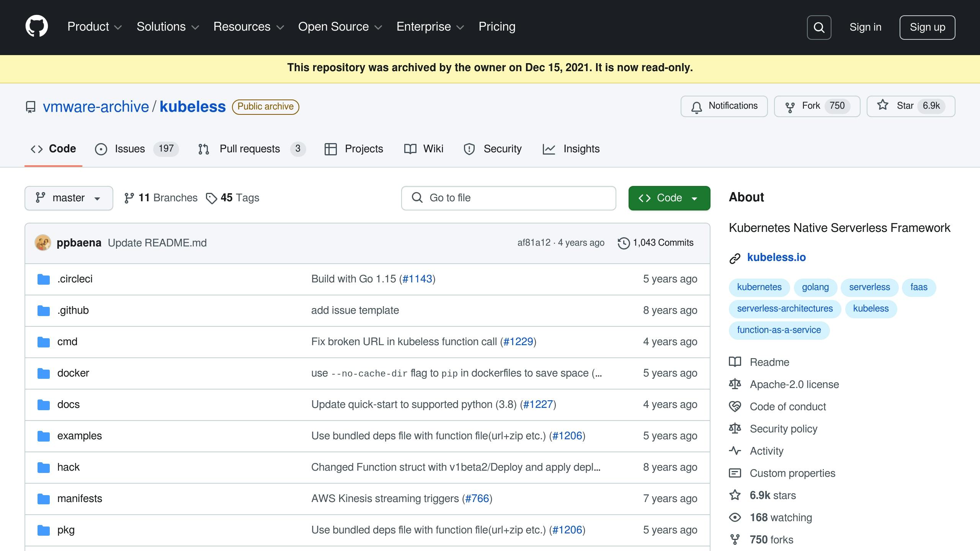The image size is (980, 551).
Task: Click the manifests folder icon
Action: click(x=44, y=499)
